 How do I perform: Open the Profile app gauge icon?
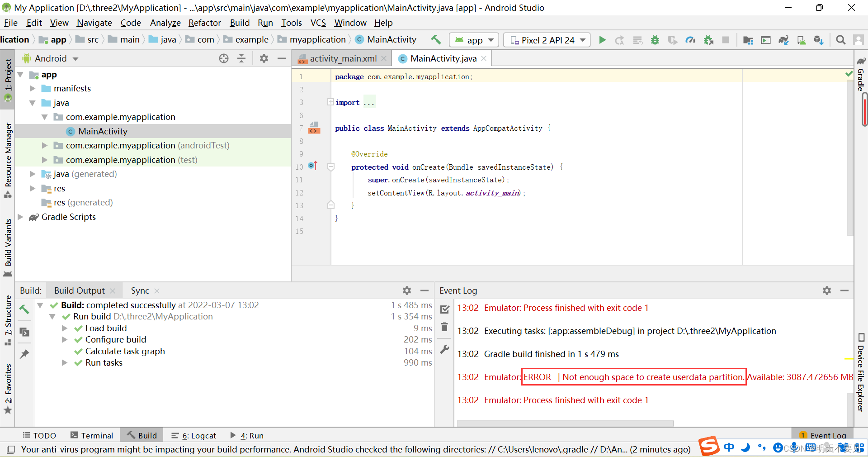[690, 40]
